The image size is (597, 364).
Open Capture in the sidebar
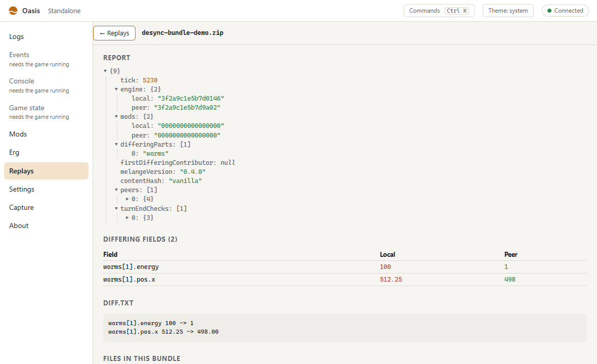(x=46, y=207)
